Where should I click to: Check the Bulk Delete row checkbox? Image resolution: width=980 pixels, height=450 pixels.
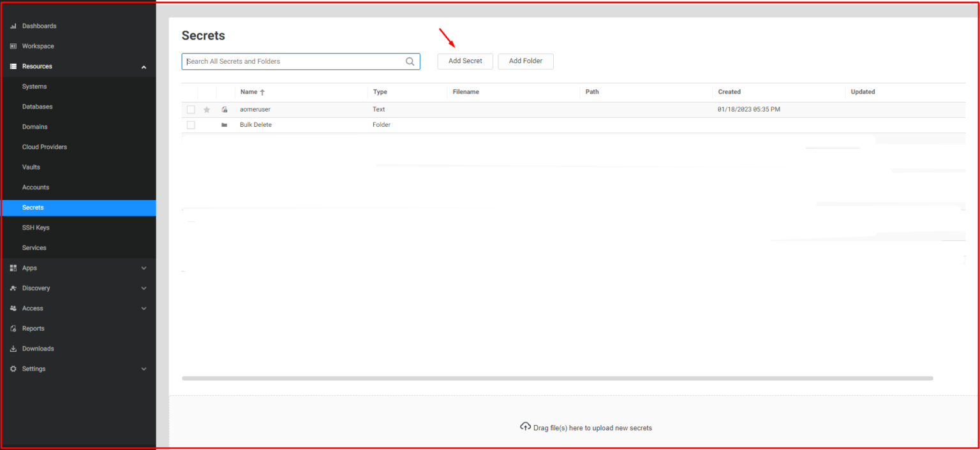point(190,124)
